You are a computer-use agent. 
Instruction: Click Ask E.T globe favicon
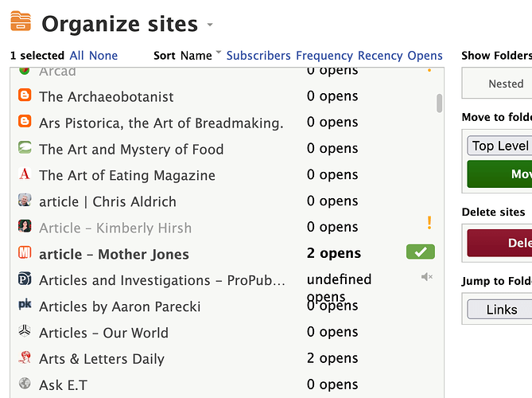pyautogui.click(x=25, y=383)
